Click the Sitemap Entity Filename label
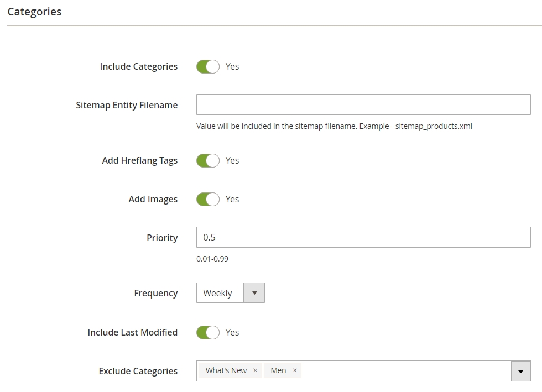The height and width of the screenshot is (392, 542). [127, 106]
